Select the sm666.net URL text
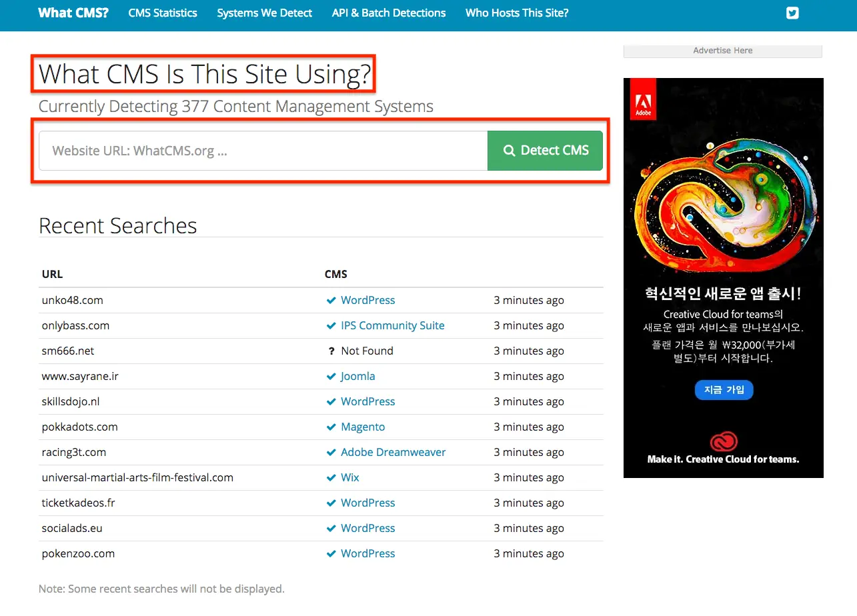This screenshot has height=616, width=857. click(69, 351)
